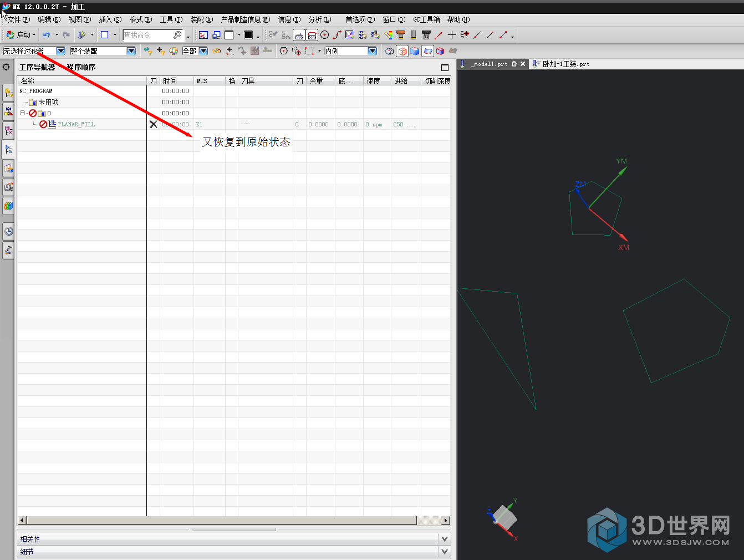Close the _model1.prt tab
Image resolution: width=744 pixels, height=560 pixels.
coord(523,64)
